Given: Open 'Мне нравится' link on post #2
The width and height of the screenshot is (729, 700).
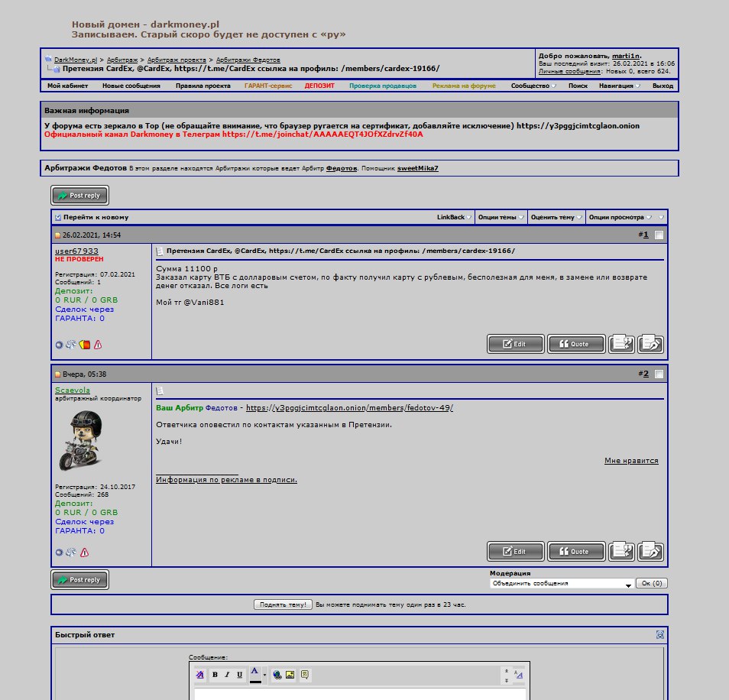Looking at the screenshot, I should pyautogui.click(x=631, y=461).
